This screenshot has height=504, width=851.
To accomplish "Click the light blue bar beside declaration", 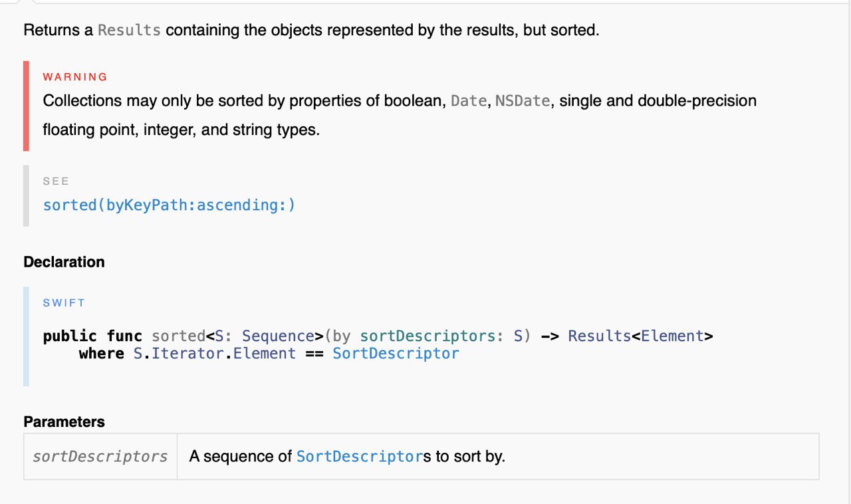I will [x=26, y=336].
